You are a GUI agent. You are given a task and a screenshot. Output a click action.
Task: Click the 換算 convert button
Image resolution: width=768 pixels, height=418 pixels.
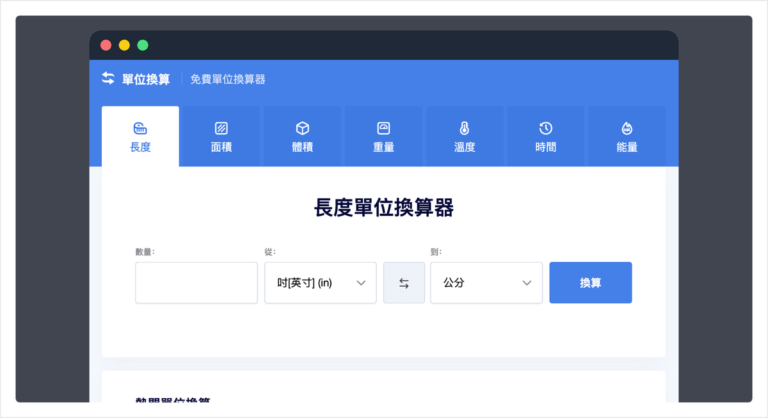(x=590, y=283)
